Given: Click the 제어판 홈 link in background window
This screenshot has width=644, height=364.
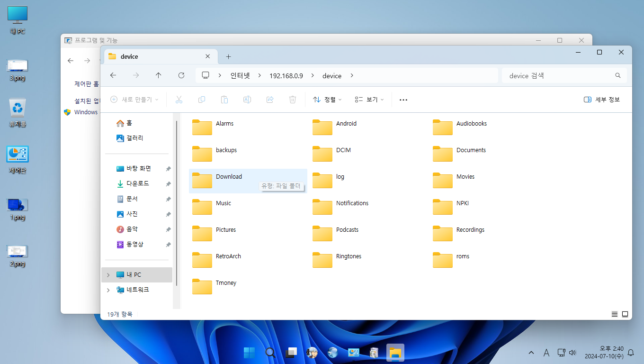Looking at the screenshot, I should (x=86, y=84).
